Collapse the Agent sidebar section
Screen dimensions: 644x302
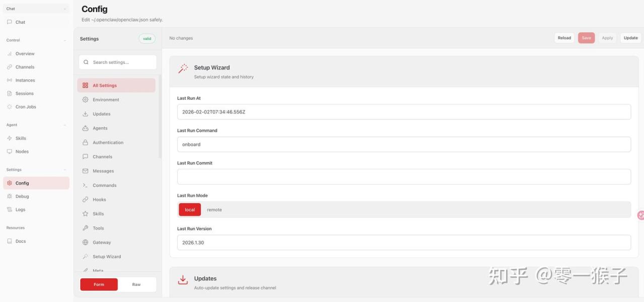pos(65,125)
